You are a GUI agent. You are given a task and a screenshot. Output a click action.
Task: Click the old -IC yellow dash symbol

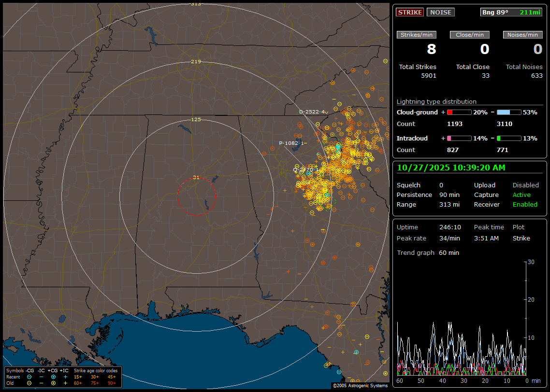(41, 383)
